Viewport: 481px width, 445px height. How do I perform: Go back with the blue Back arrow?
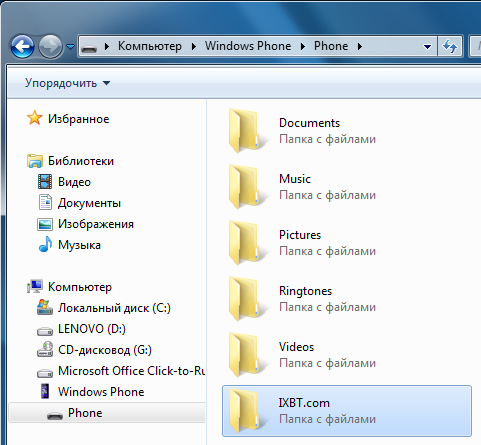(x=22, y=46)
